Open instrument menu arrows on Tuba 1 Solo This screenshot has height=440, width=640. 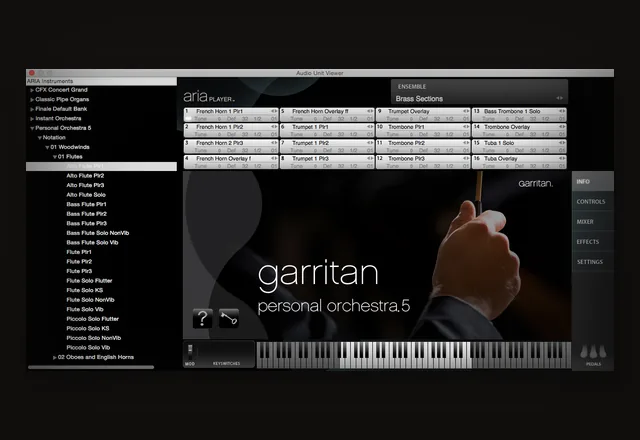[562, 143]
